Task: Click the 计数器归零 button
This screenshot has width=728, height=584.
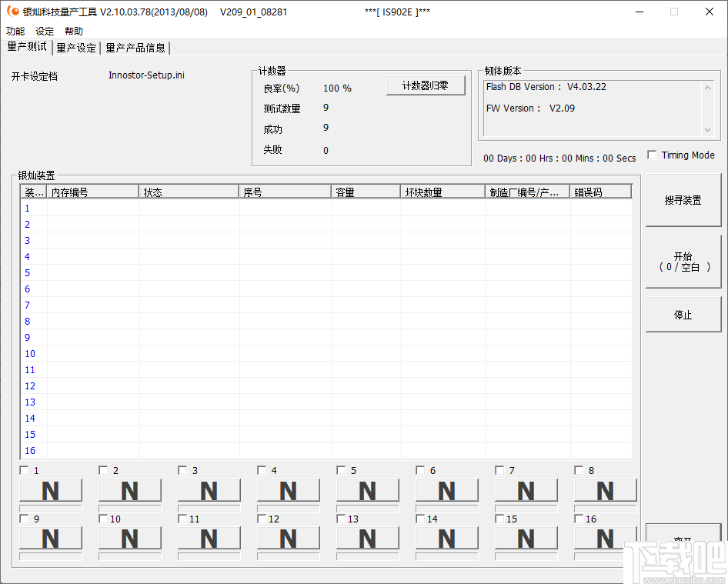Action: [425, 85]
